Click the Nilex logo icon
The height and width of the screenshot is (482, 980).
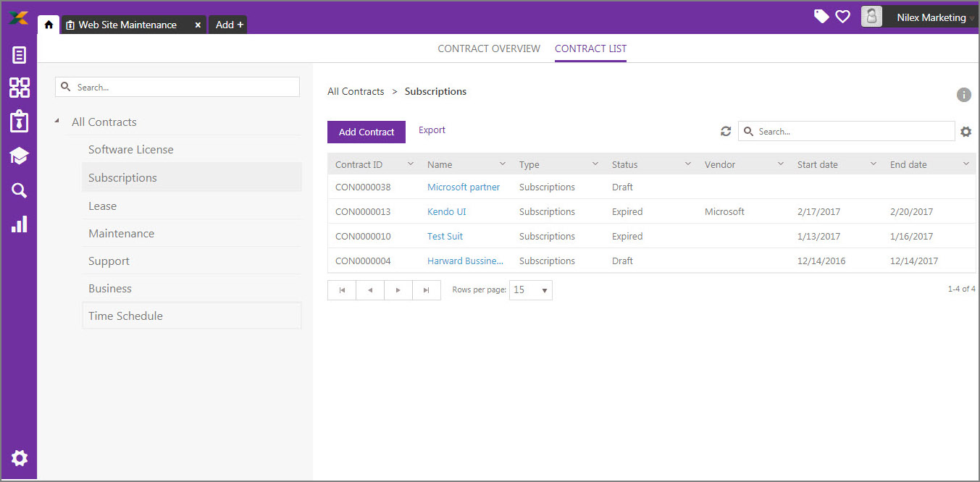pyautogui.click(x=19, y=18)
